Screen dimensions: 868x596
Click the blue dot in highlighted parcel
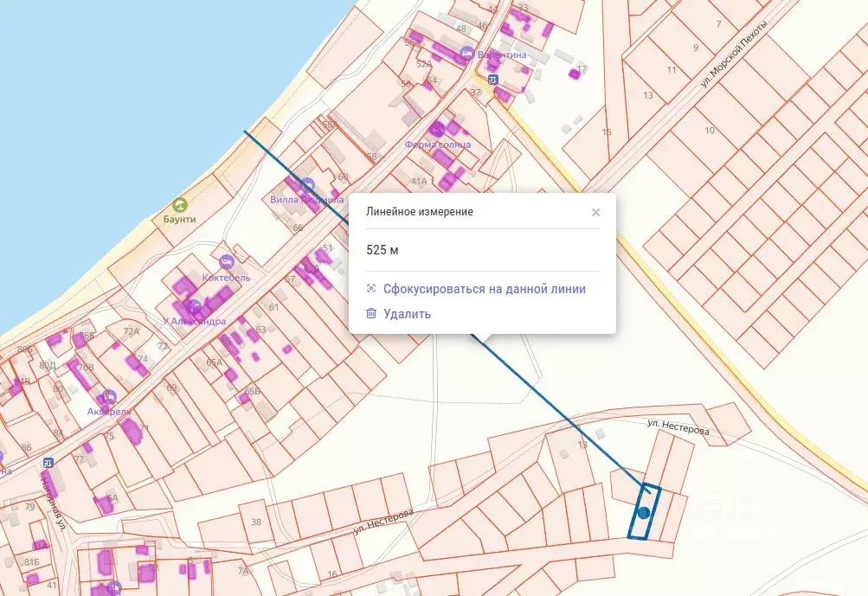tap(643, 513)
